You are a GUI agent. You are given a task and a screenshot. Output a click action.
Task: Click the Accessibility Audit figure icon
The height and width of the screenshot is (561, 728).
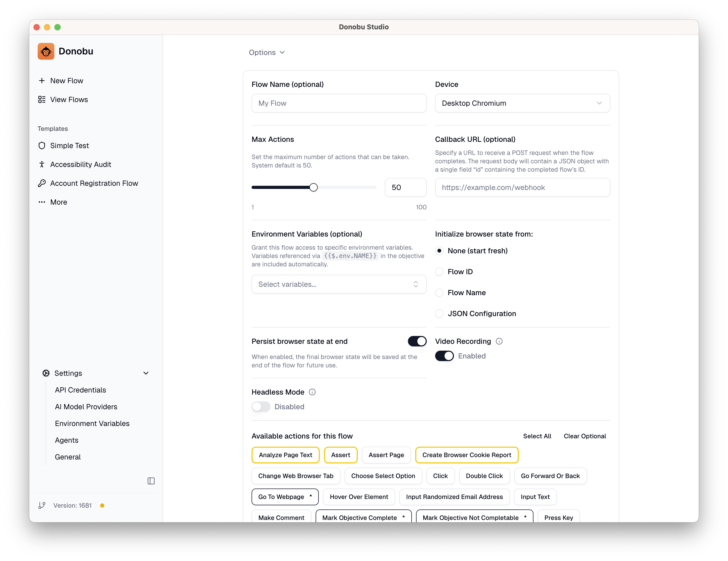pos(42,164)
